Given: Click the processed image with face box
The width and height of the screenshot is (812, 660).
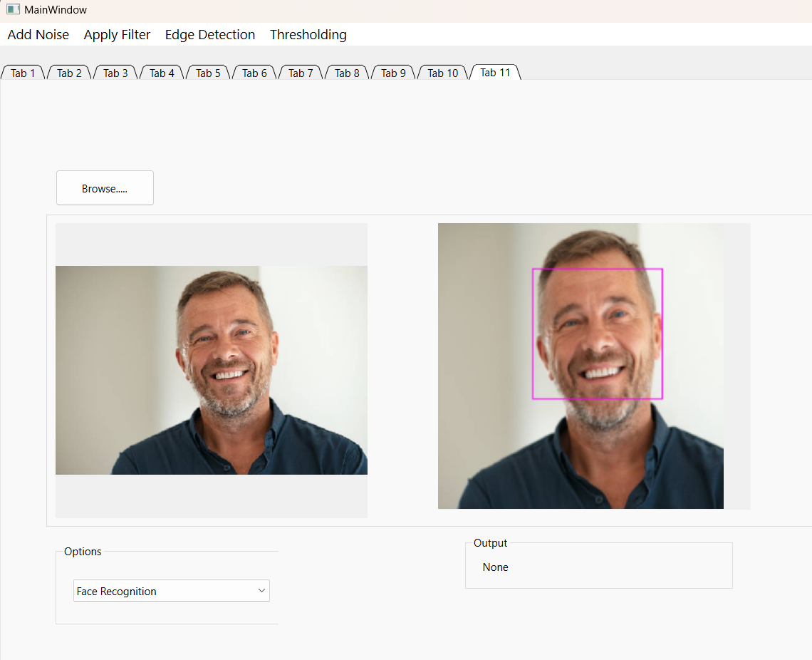Looking at the screenshot, I should click(594, 366).
